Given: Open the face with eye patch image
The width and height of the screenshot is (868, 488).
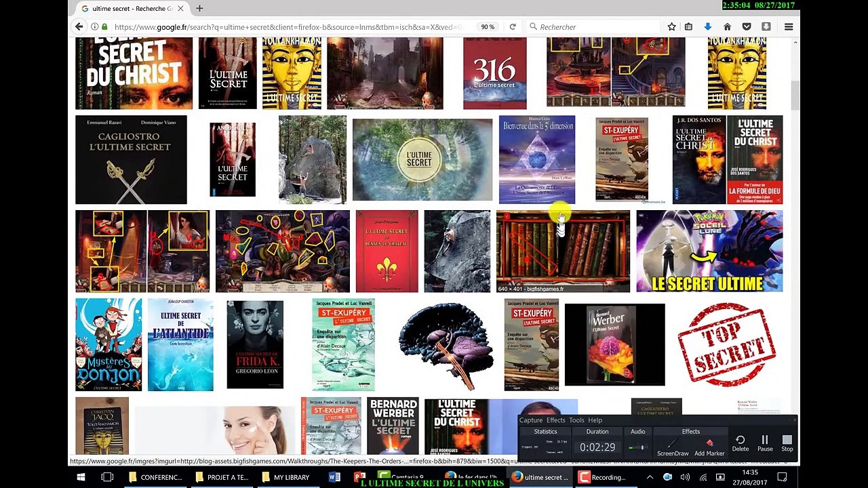Looking at the screenshot, I should tap(216, 430).
